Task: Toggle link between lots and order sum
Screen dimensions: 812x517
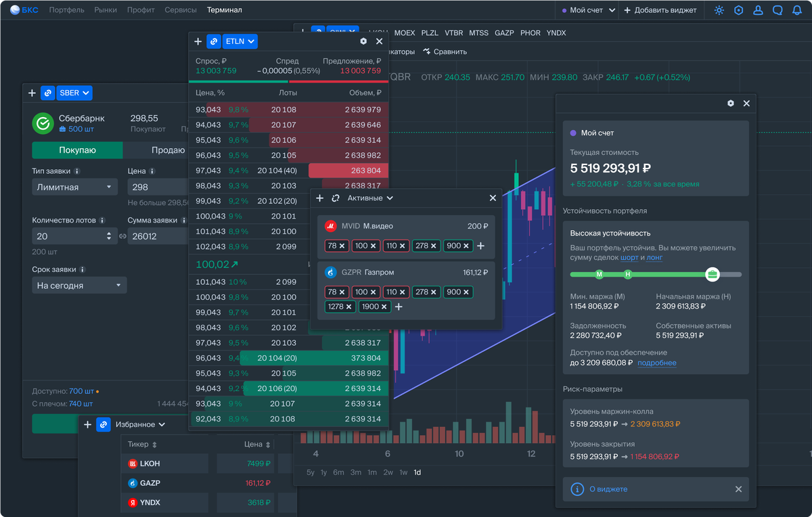Action: pos(122,237)
